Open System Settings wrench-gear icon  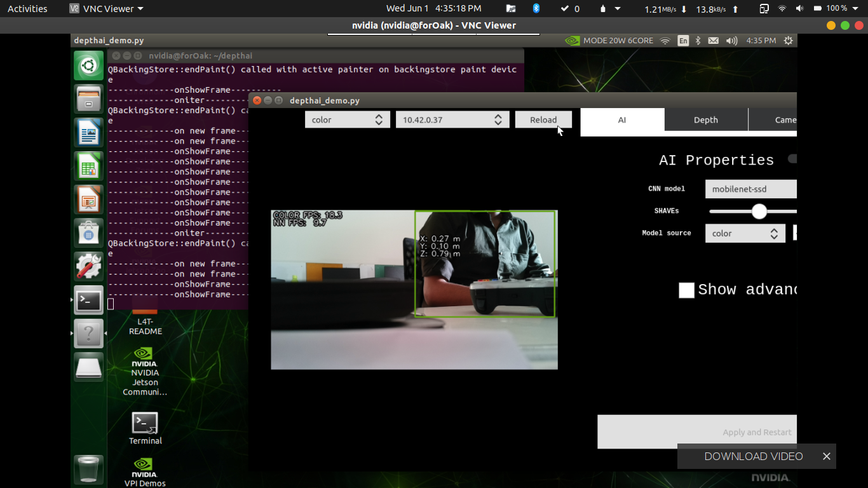[88, 267]
